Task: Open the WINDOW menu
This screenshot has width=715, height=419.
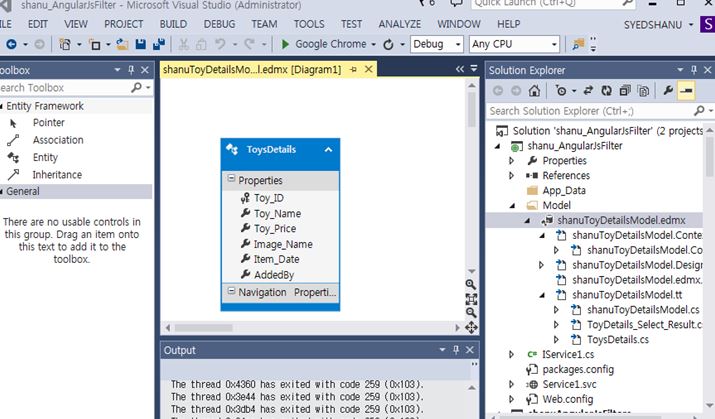Action: (x=459, y=24)
